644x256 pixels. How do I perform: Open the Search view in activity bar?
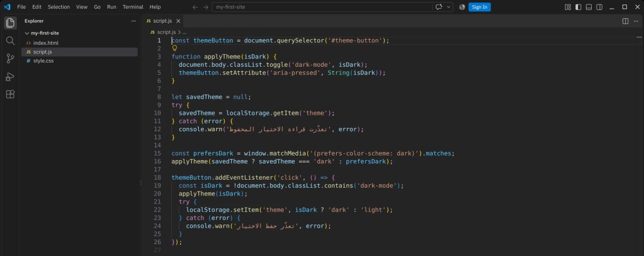pyautogui.click(x=10, y=41)
